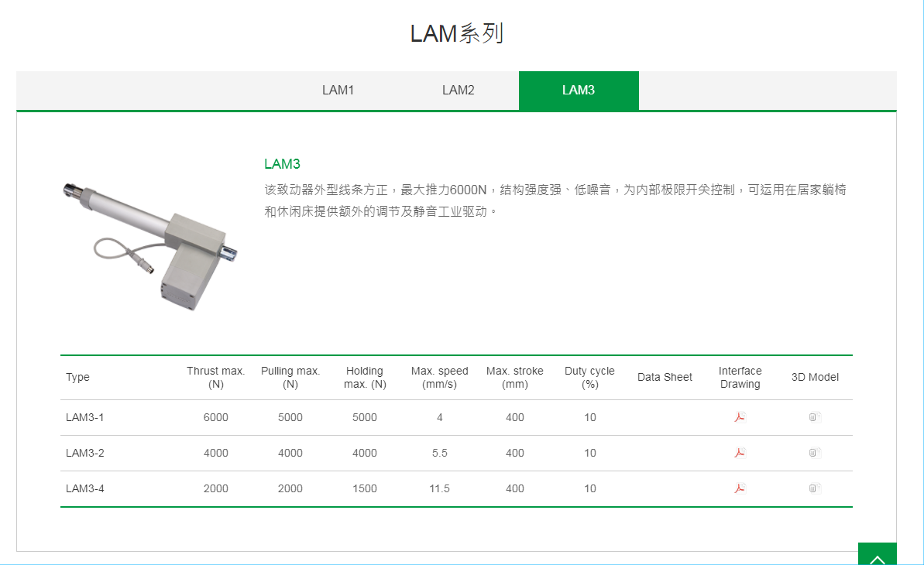Open the 3D Model for LAM3-4
924x565 pixels.
coord(813,488)
